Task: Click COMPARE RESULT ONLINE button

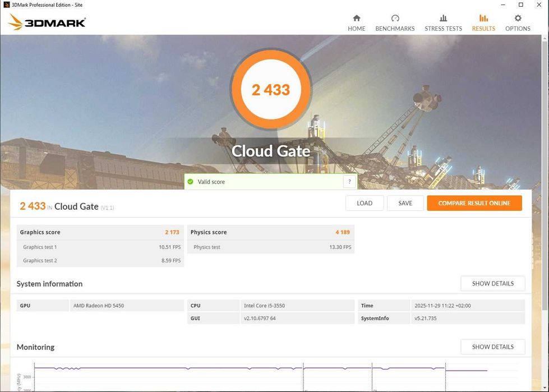Action: coord(474,203)
